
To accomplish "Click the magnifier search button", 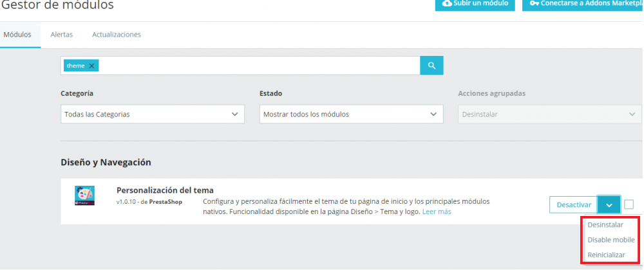I will pyautogui.click(x=431, y=66).
